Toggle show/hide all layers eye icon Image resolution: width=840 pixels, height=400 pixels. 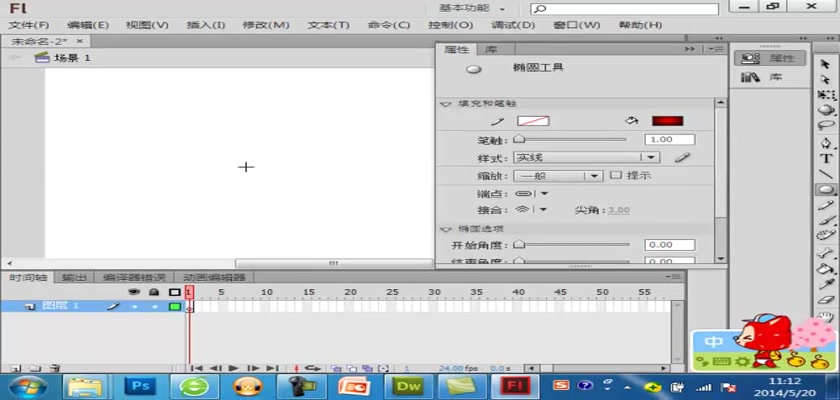pyautogui.click(x=133, y=292)
